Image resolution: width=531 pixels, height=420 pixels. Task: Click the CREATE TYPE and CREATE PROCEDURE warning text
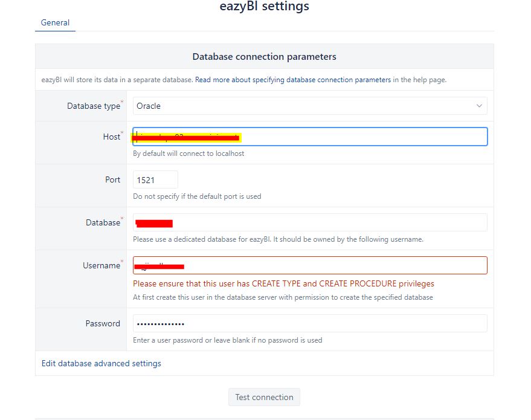283,284
